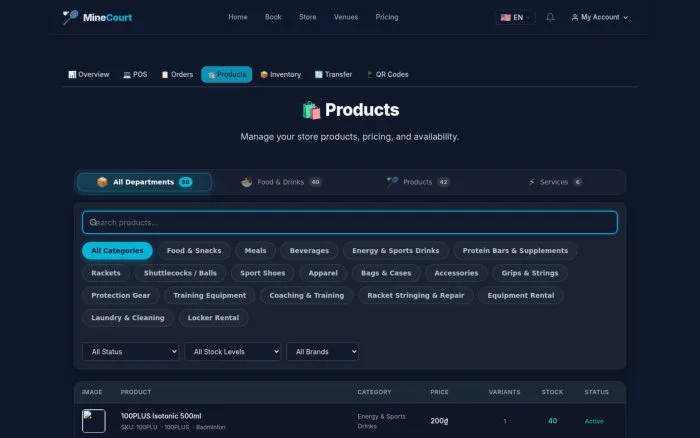Click the Search products input field
The width and height of the screenshot is (700, 438).
coord(350,222)
